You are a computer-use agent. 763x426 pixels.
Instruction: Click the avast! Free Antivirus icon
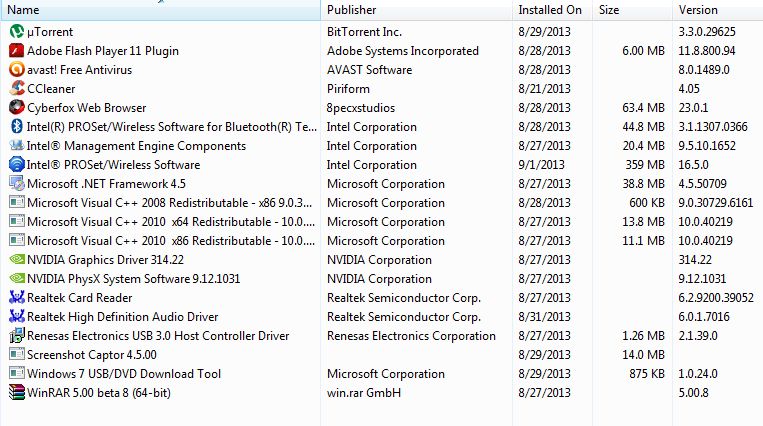click(x=16, y=70)
